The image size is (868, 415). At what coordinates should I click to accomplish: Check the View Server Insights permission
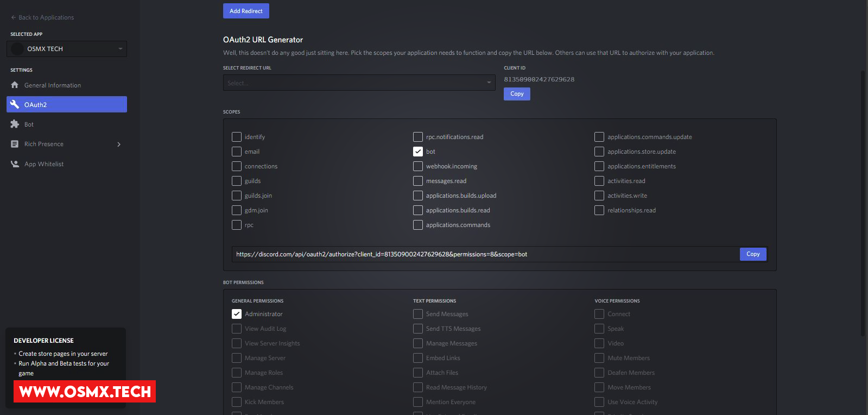click(237, 343)
